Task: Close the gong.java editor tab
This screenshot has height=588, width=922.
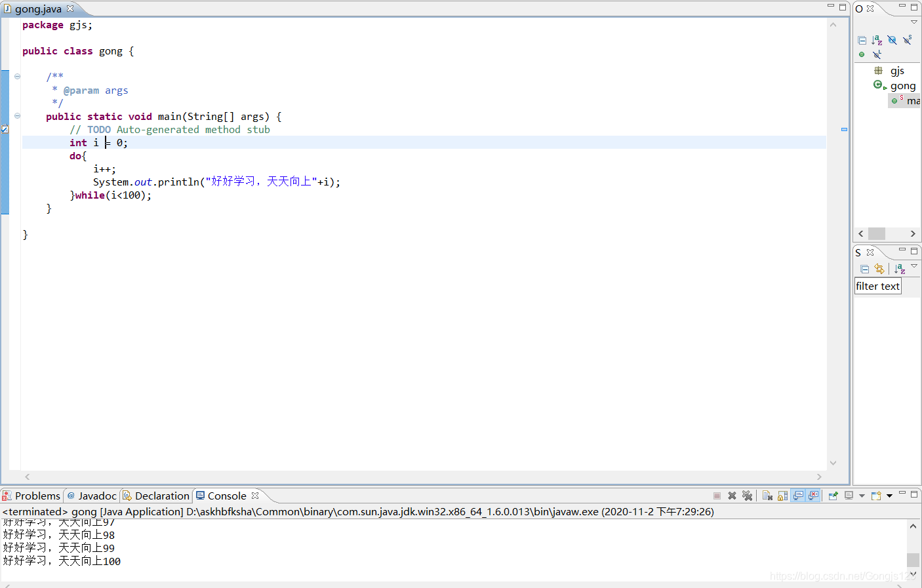Action: [70, 9]
